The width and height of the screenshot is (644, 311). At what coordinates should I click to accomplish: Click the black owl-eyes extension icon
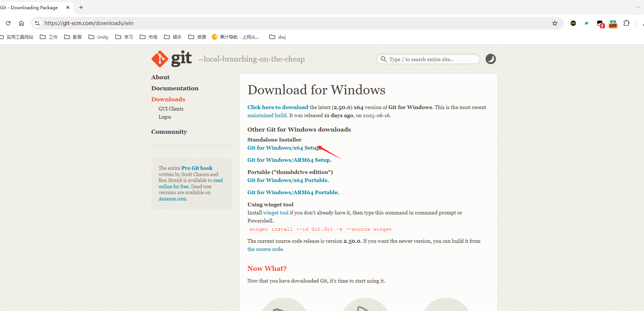click(573, 23)
